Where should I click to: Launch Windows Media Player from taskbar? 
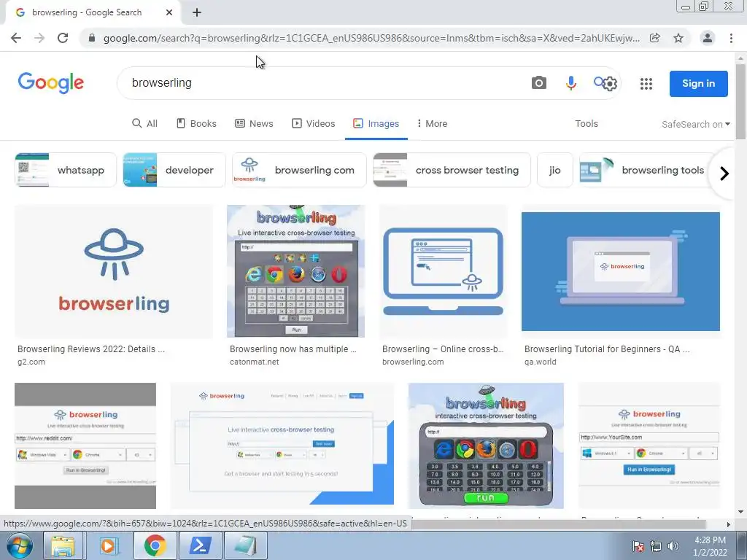point(109,545)
